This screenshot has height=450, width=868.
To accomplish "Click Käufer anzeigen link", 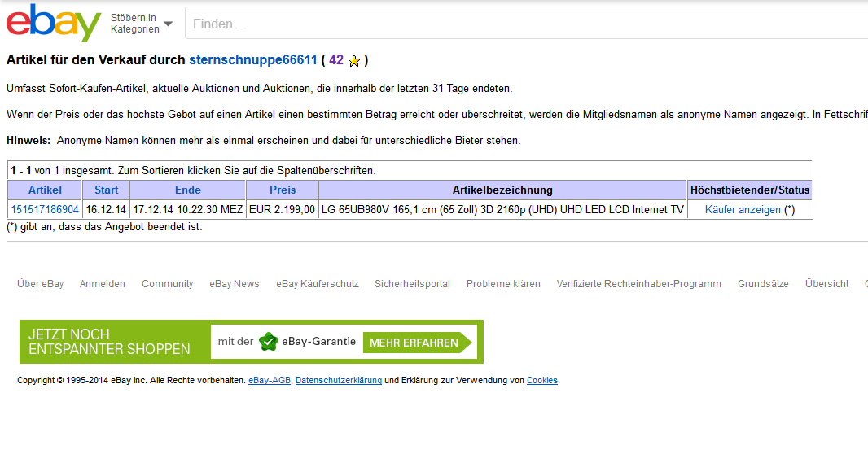I will pyautogui.click(x=743, y=209).
